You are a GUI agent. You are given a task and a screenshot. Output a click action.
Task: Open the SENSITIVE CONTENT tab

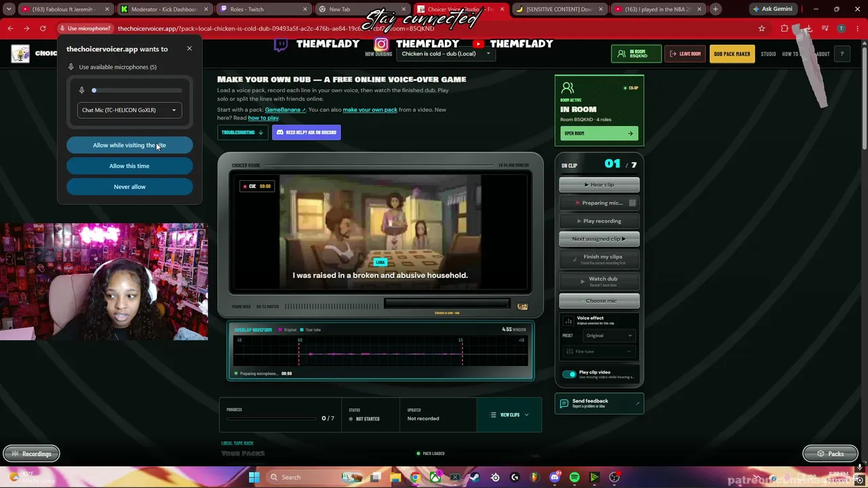coord(559,9)
